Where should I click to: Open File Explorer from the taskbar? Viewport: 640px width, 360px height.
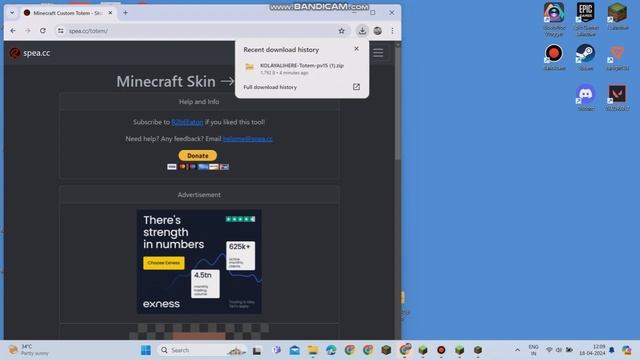(x=313, y=350)
